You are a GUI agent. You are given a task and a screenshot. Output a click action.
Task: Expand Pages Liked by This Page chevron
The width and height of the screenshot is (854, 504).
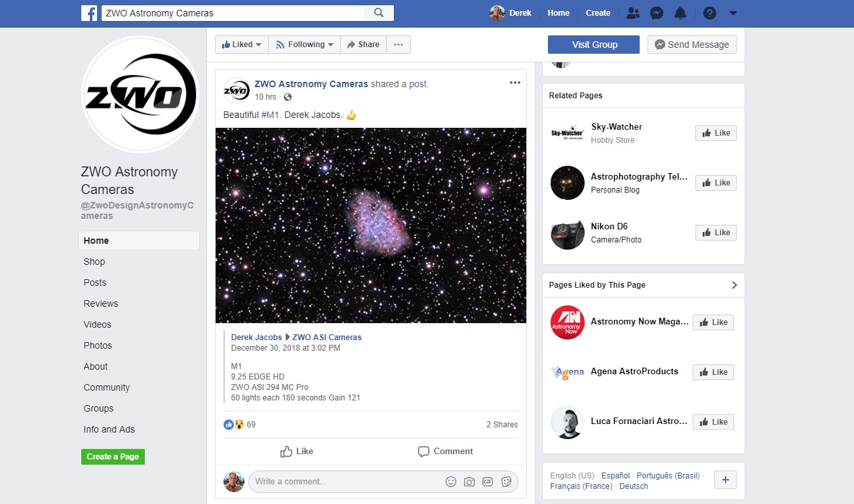coord(734,285)
